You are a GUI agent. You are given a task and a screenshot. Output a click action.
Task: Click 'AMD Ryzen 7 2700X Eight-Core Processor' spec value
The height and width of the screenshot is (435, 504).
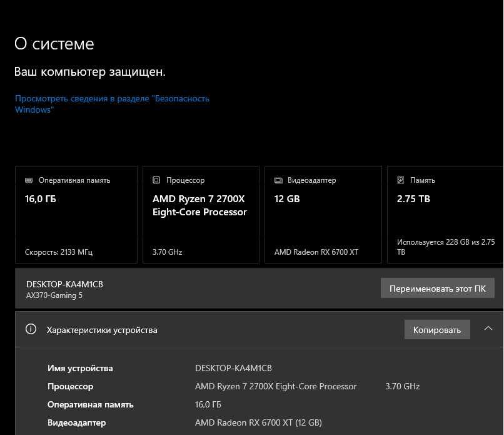coord(276,386)
